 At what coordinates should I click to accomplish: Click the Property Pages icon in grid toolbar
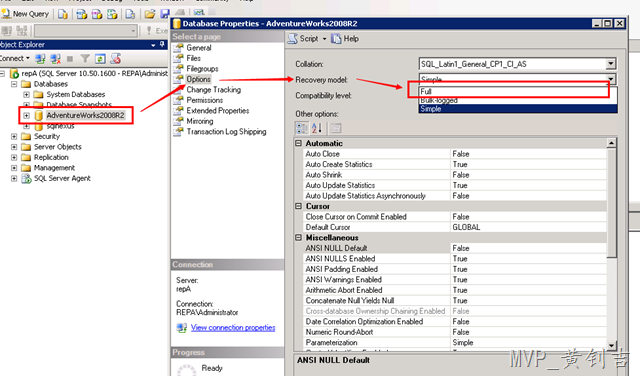(x=336, y=128)
